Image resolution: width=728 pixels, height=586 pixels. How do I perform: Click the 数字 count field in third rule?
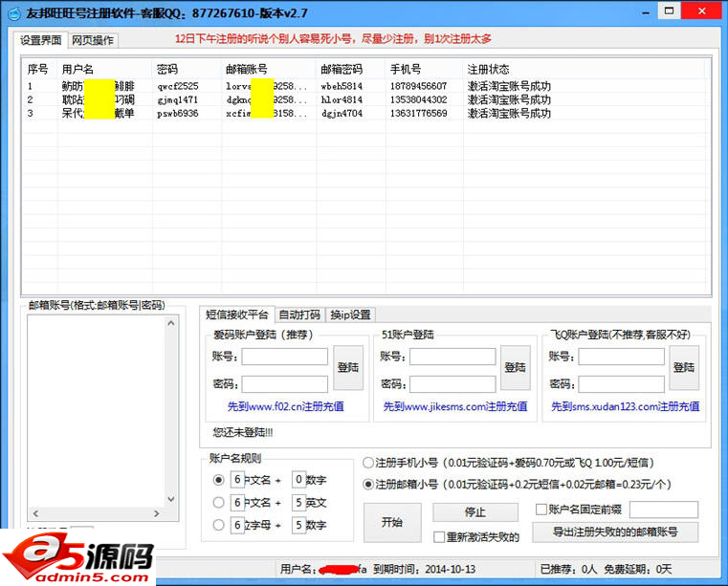[x=298, y=525]
